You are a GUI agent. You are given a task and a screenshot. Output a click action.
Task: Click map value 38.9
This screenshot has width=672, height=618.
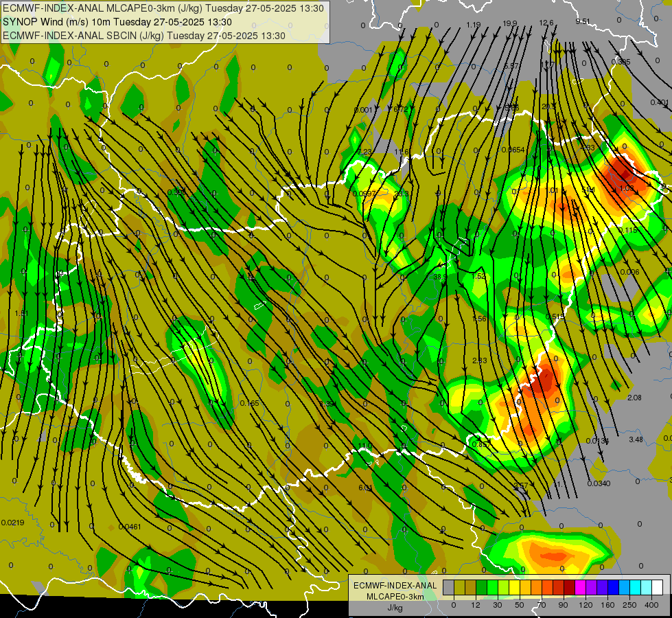(x=440, y=277)
